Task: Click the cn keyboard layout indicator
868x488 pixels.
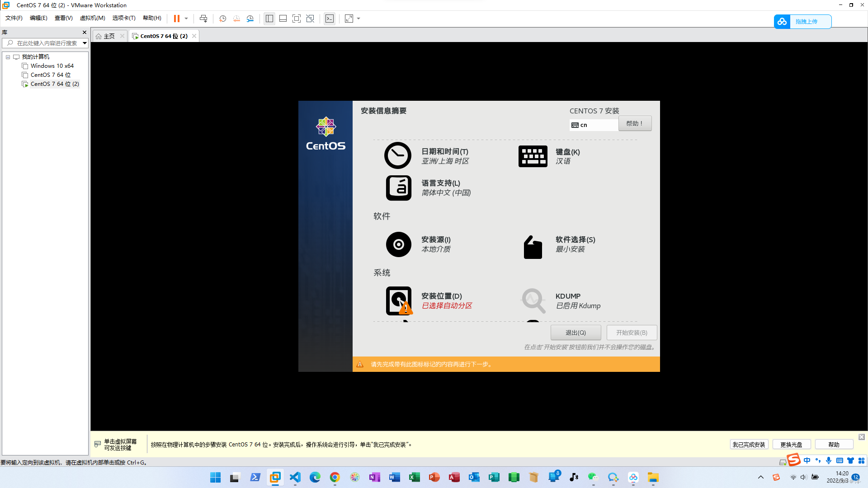Action: [594, 125]
